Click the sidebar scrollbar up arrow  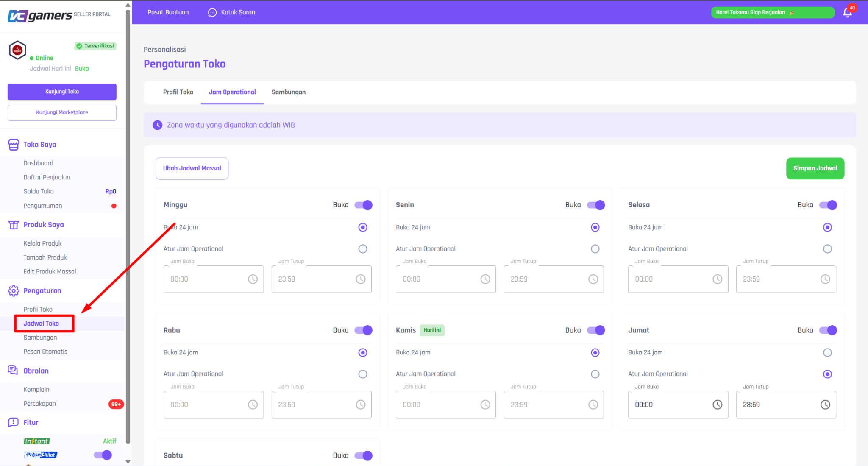(128, 5)
